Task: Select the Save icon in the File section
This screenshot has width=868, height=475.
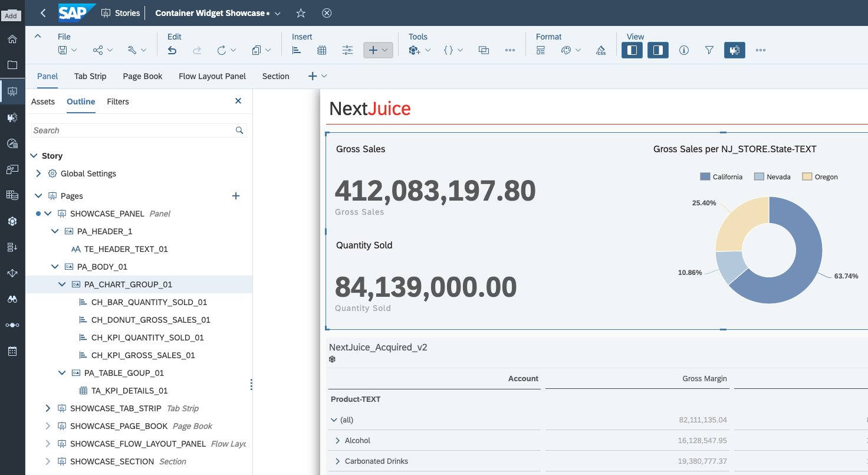Action: pos(63,50)
